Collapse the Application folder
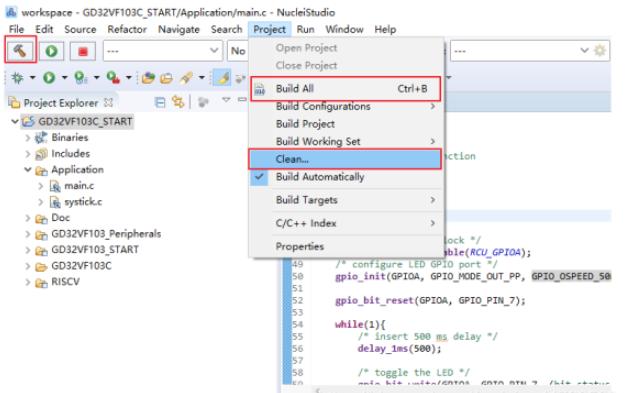This screenshot has width=630, height=393. pos(27,170)
